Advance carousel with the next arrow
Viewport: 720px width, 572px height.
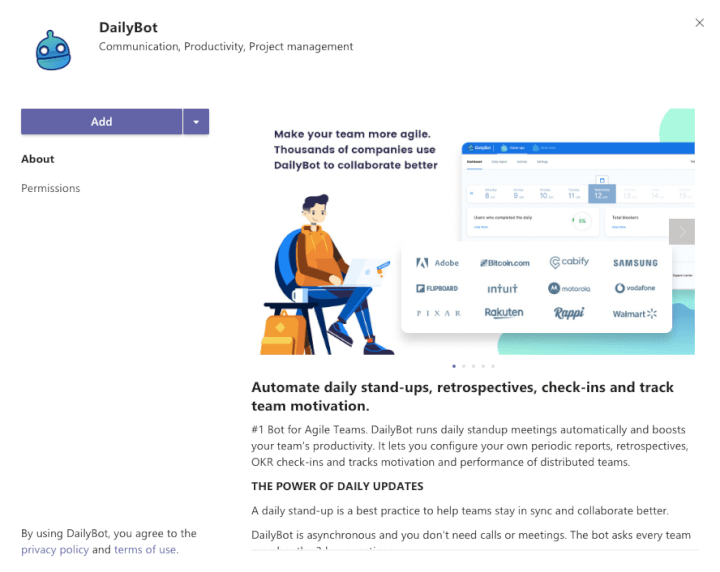coord(682,232)
